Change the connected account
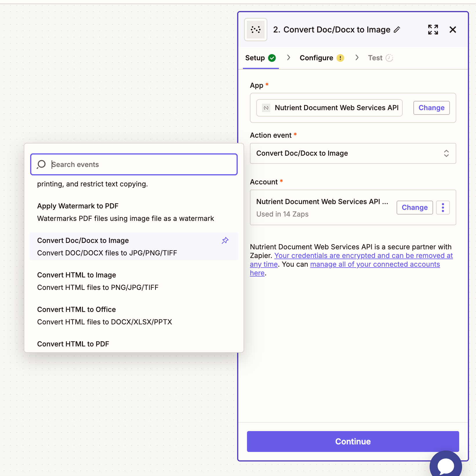 coord(415,208)
